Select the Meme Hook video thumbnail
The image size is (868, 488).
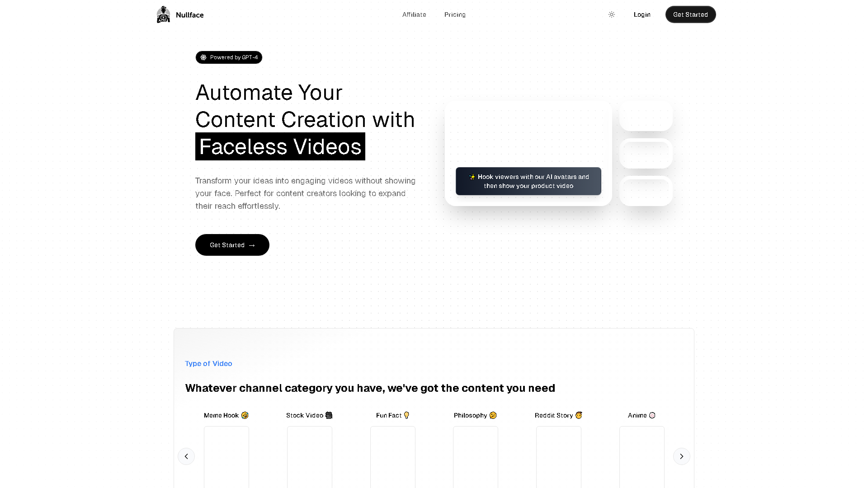point(226,456)
